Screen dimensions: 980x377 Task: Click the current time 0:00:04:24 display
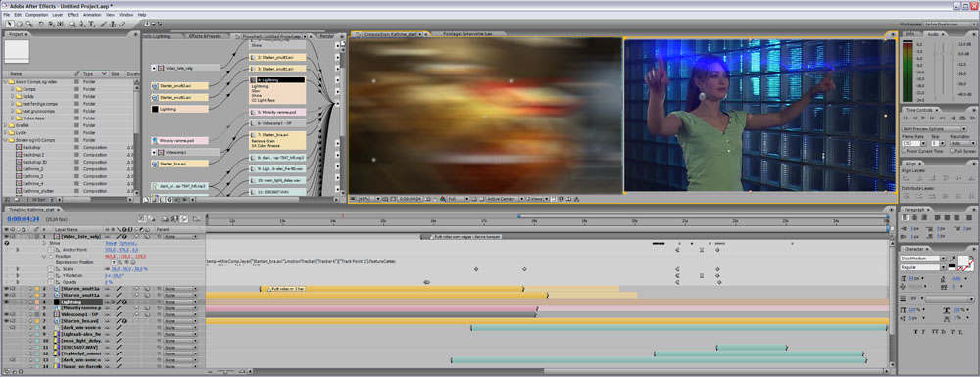(24, 219)
